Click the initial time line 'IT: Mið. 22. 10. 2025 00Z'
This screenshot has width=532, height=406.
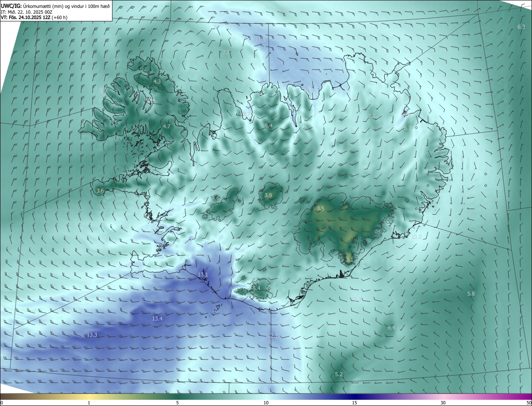click(x=27, y=12)
